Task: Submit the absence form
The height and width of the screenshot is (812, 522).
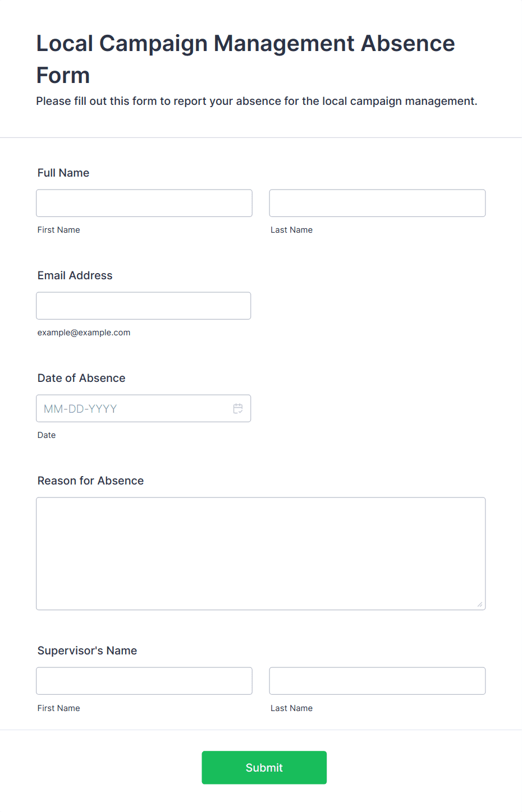Action: point(264,768)
